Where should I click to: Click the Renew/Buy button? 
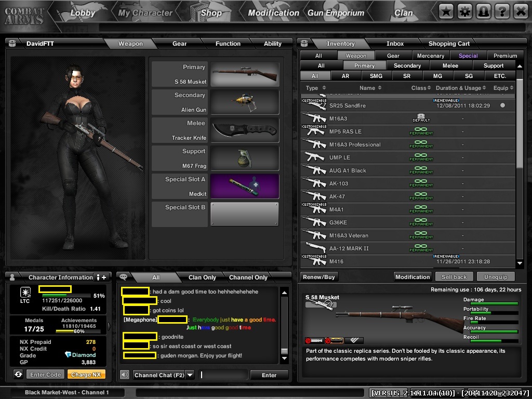click(319, 277)
